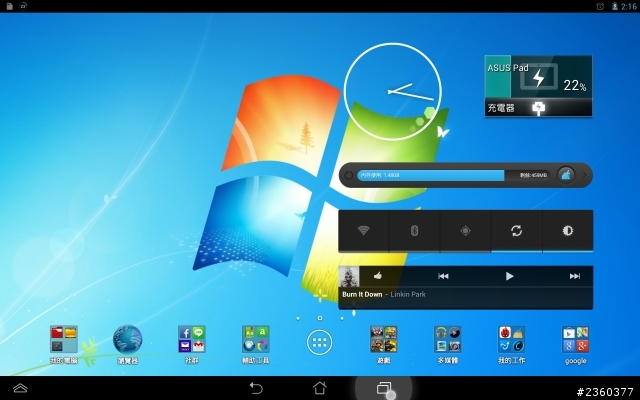The image size is (640, 400).
Task: Switch to the third home page dot
Action: (x=342, y=318)
